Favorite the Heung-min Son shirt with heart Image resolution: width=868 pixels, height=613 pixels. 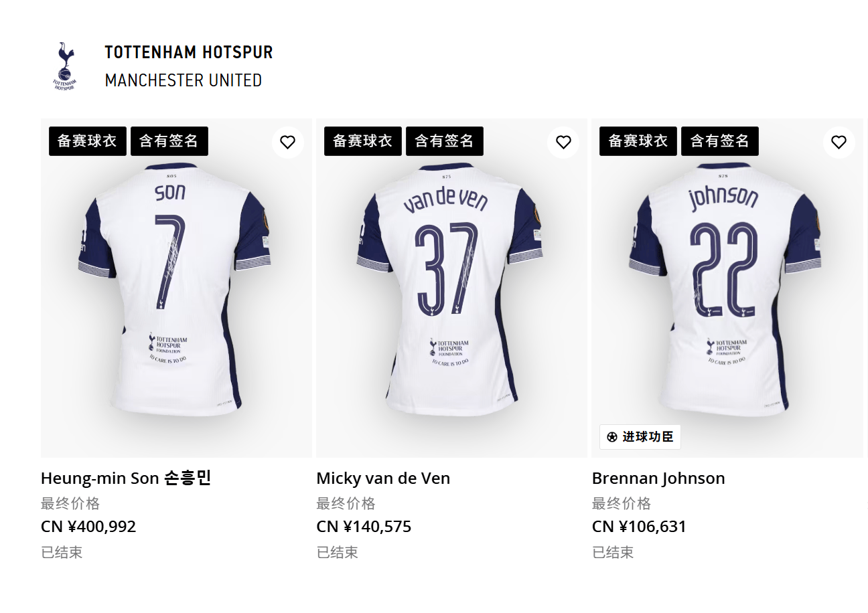[x=287, y=142]
